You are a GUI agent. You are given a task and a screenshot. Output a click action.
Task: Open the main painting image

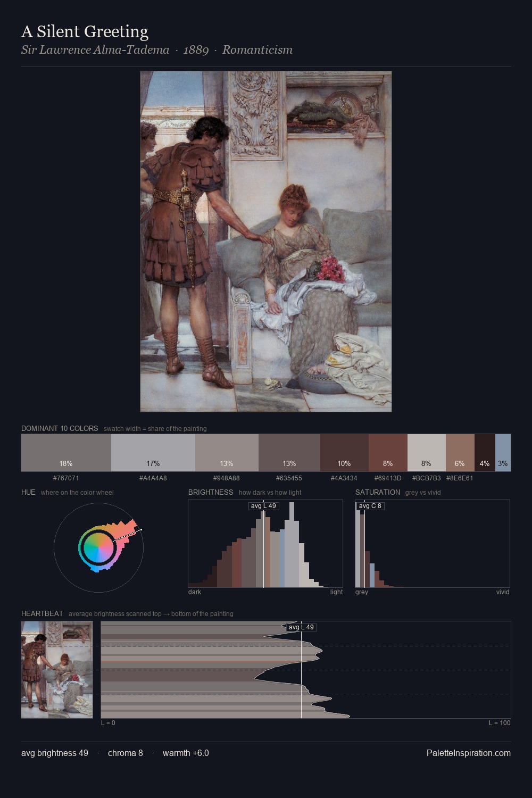tap(266, 242)
